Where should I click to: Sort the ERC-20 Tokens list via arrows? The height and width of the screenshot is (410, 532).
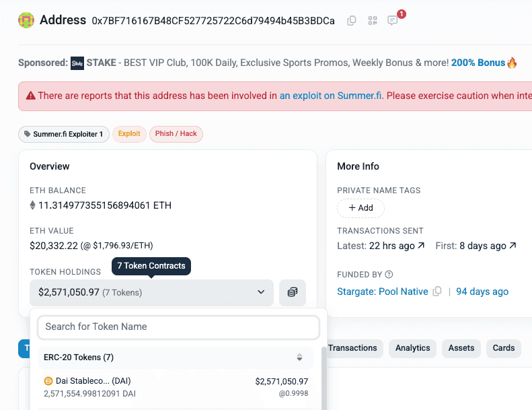(299, 357)
